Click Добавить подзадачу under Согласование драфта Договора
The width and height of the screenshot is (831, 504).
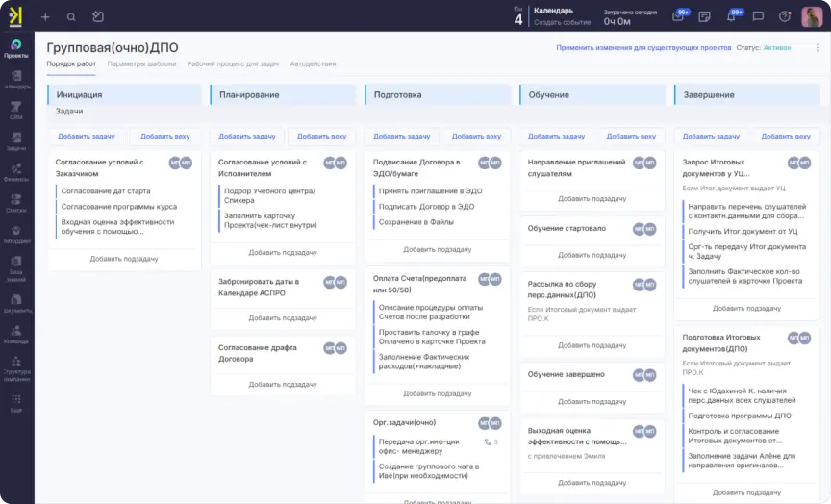(283, 384)
